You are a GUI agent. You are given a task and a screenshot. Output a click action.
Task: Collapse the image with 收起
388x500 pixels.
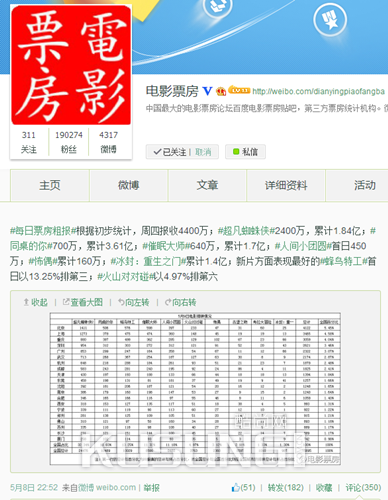pos(35,302)
